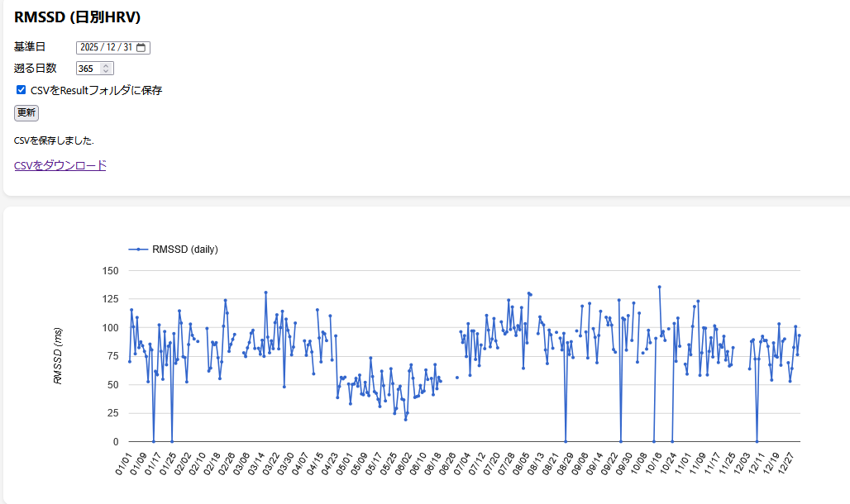Open the CSVをダウンロード link
Screen dimensions: 850x504
(x=60, y=165)
